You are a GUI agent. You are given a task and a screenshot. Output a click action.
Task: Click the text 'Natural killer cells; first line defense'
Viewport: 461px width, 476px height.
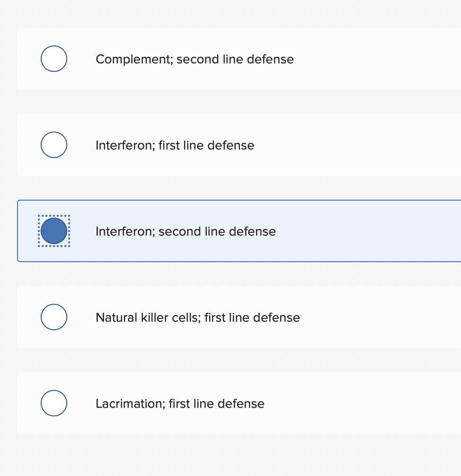click(x=198, y=317)
